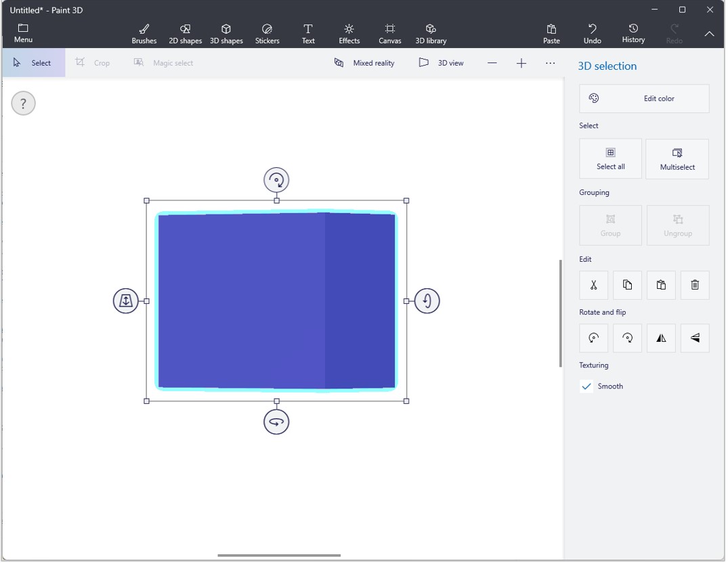Click the Edit color button
Image resolution: width=728 pixels, height=563 pixels.
tap(643, 98)
